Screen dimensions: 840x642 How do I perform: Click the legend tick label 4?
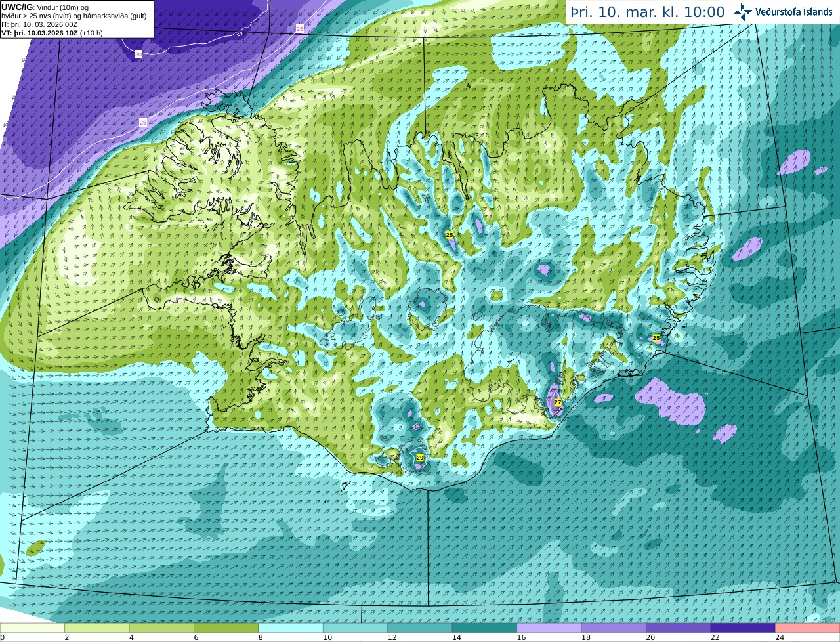coord(131,637)
